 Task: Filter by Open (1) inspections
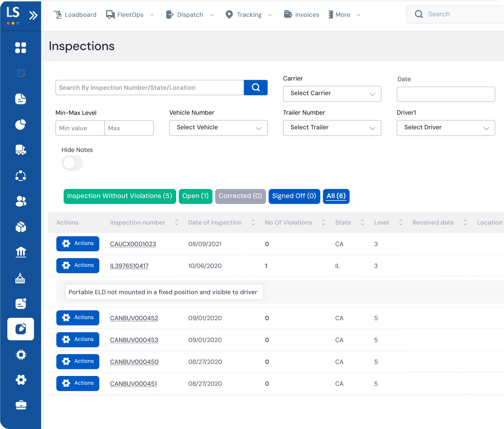195,196
